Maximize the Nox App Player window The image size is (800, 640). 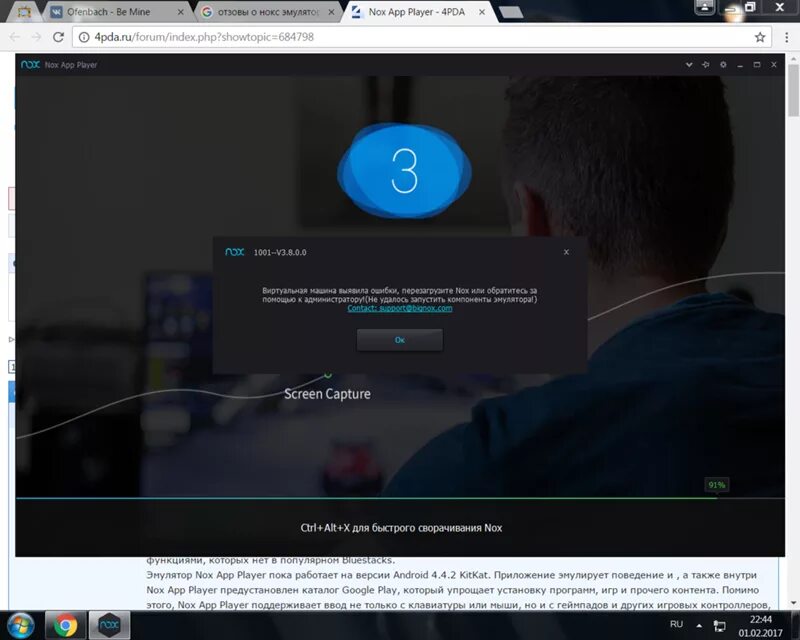point(757,65)
